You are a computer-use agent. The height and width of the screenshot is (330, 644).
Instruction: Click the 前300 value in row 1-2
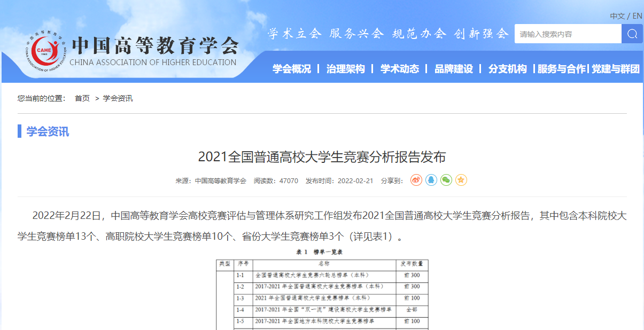[x=412, y=287]
